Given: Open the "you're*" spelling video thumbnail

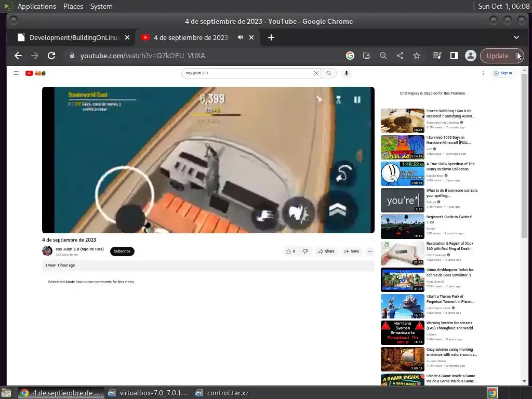Looking at the screenshot, I should (403, 200).
